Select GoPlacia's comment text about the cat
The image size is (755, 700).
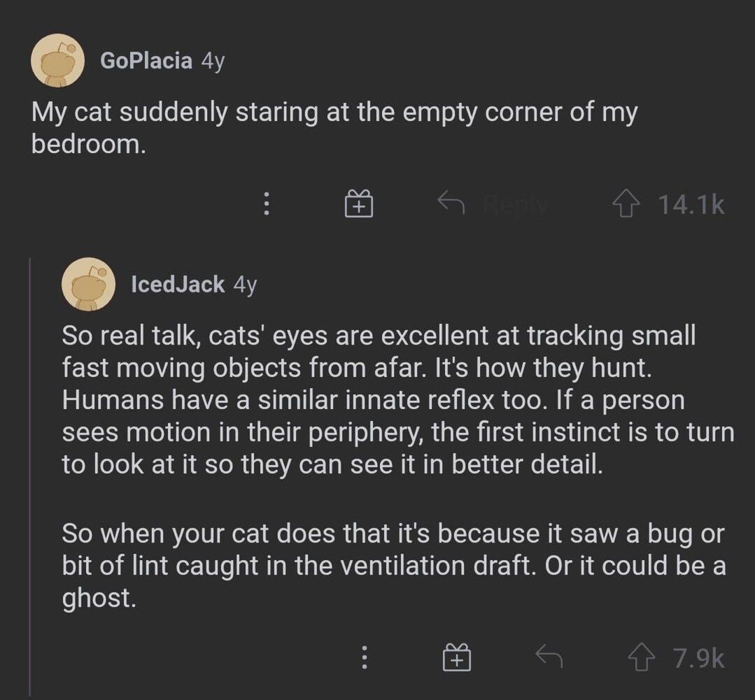pos(334,128)
